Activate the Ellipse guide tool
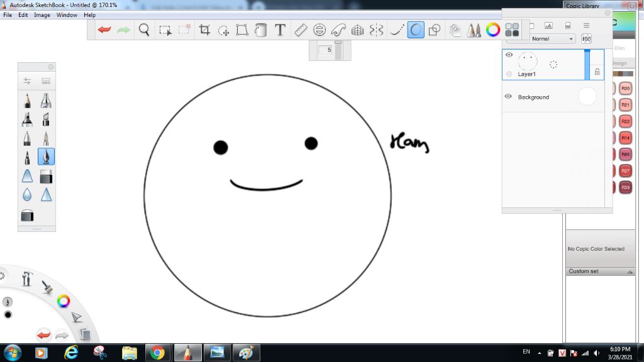The image size is (644, 362). 319,30
